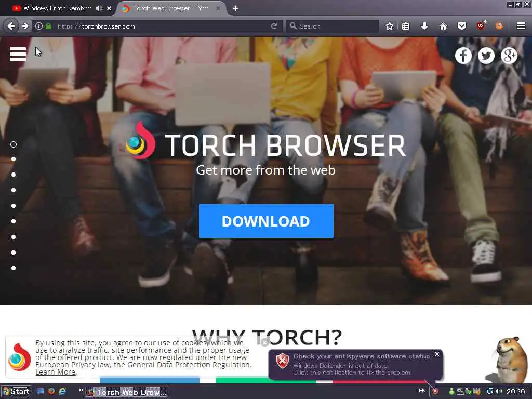Click the Show Desktop quick launch icon
This screenshot has height=399, width=532.
[x=41, y=392]
